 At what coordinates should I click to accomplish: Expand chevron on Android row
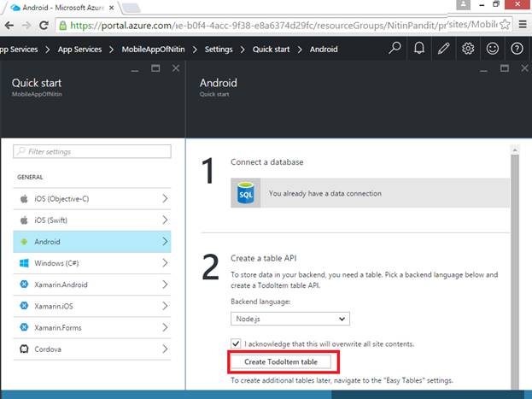[165, 242]
